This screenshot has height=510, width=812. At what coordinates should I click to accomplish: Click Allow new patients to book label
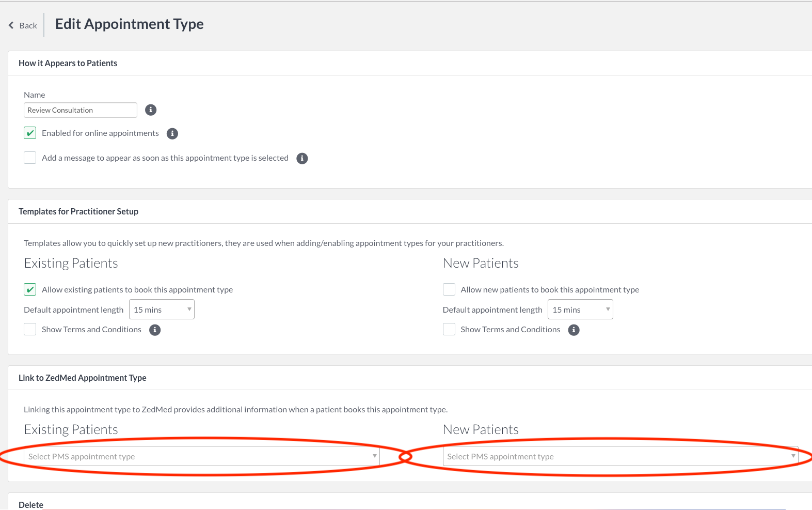click(x=550, y=290)
